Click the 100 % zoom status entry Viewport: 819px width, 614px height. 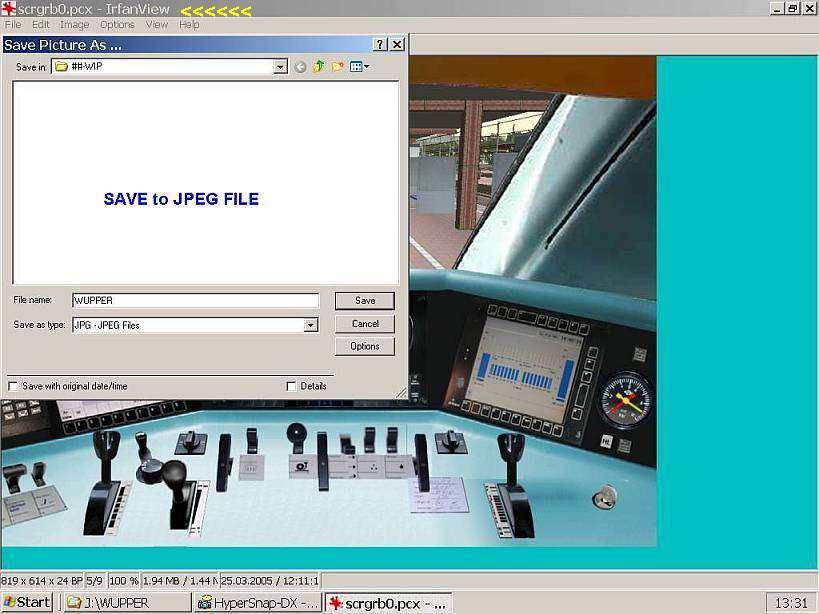pos(124,581)
